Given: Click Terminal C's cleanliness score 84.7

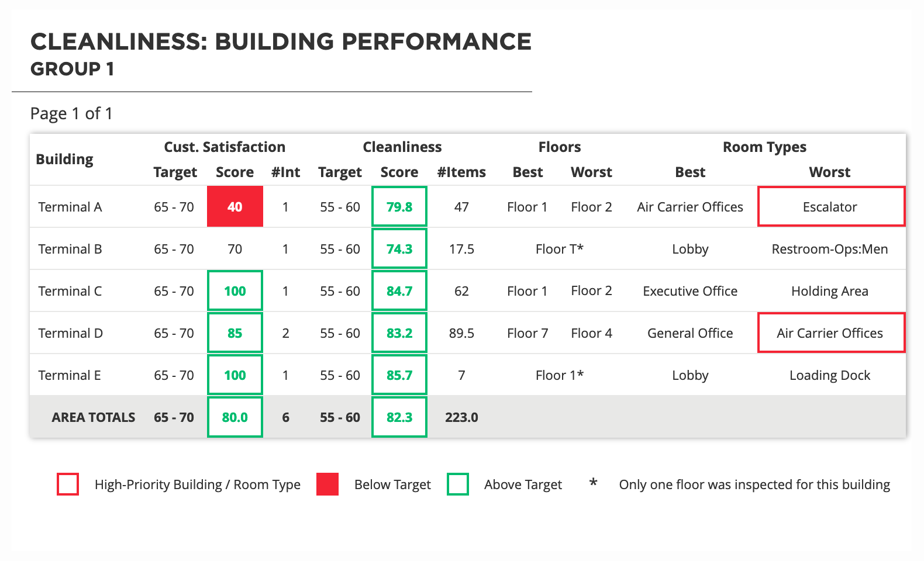Looking at the screenshot, I should coord(399,291).
